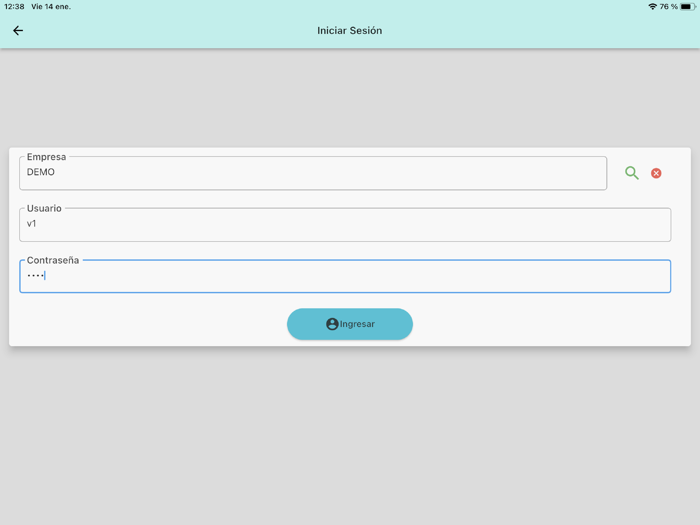The image size is (700, 525).
Task: Tap the date Vie 14 ene.
Action: point(51,6)
